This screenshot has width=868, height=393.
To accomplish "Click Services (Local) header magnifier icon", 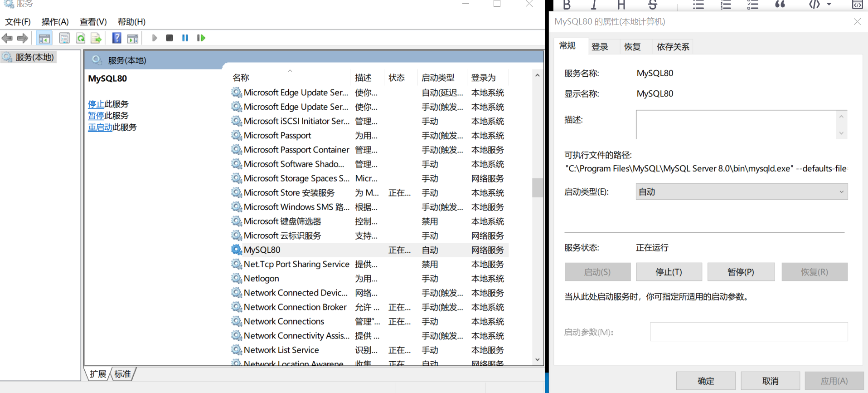I will tap(97, 60).
